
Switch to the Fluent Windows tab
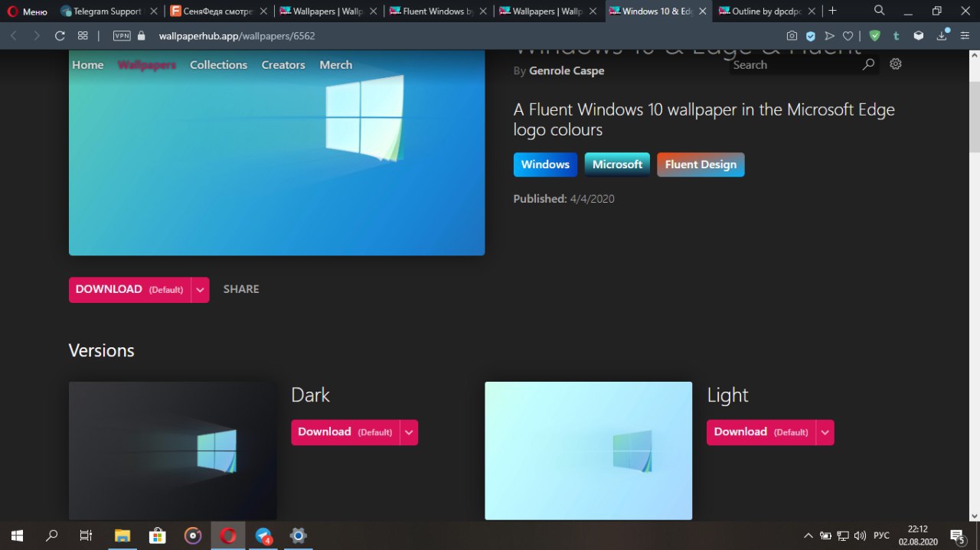point(438,11)
